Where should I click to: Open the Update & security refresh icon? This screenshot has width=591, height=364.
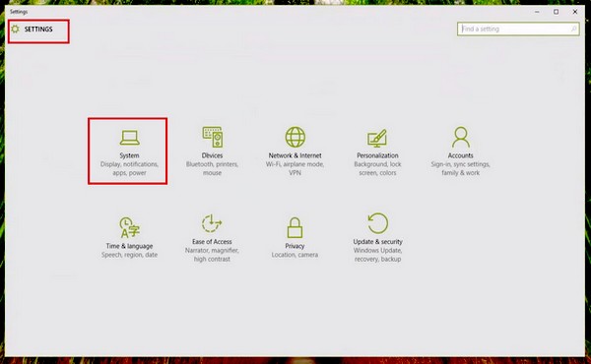[377, 223]
